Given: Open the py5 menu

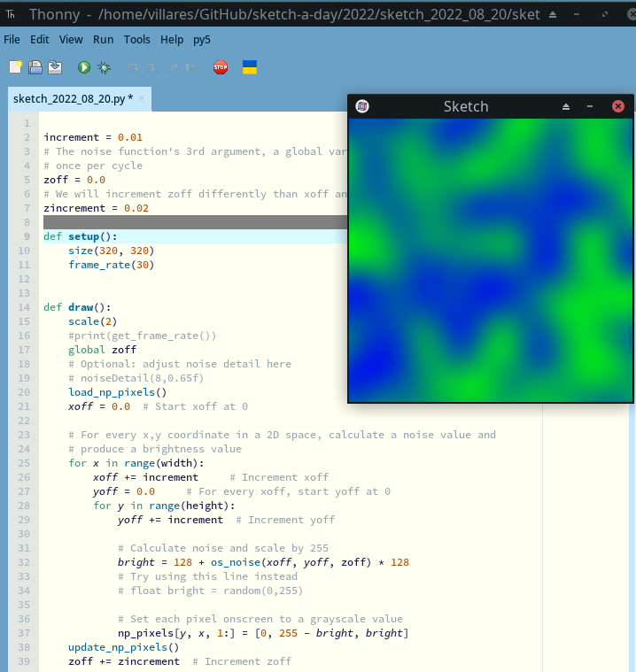Looking at the screenshot, I should coord(202,40).
